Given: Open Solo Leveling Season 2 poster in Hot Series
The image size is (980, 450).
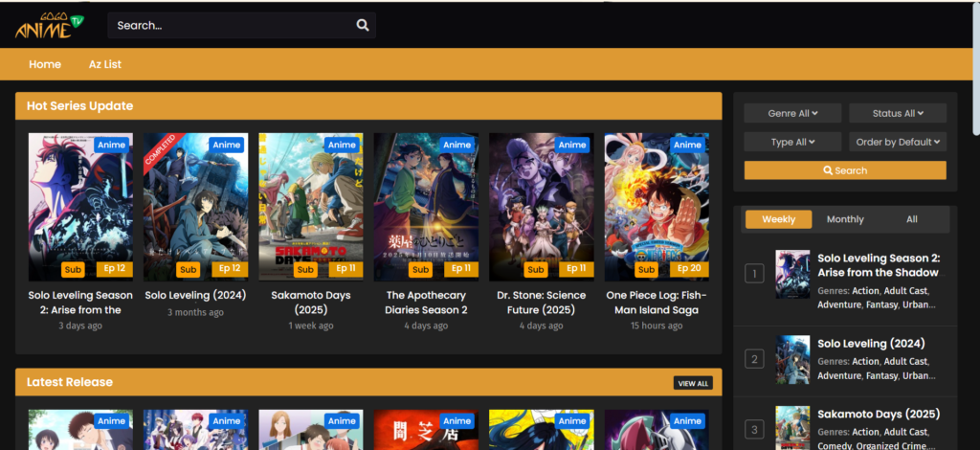Looking at the screenshot, I should pyautogui.click(x=80, y=207).
